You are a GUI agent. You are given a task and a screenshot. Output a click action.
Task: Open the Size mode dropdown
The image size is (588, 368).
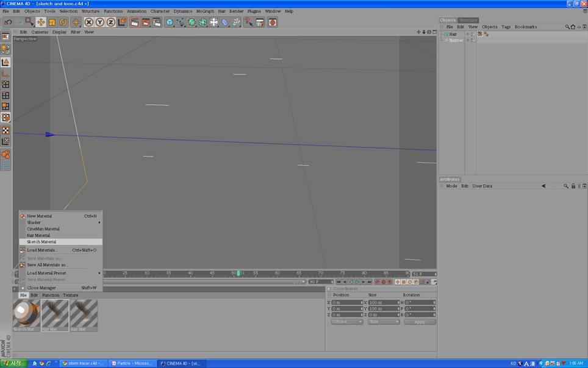click(384, 322)
